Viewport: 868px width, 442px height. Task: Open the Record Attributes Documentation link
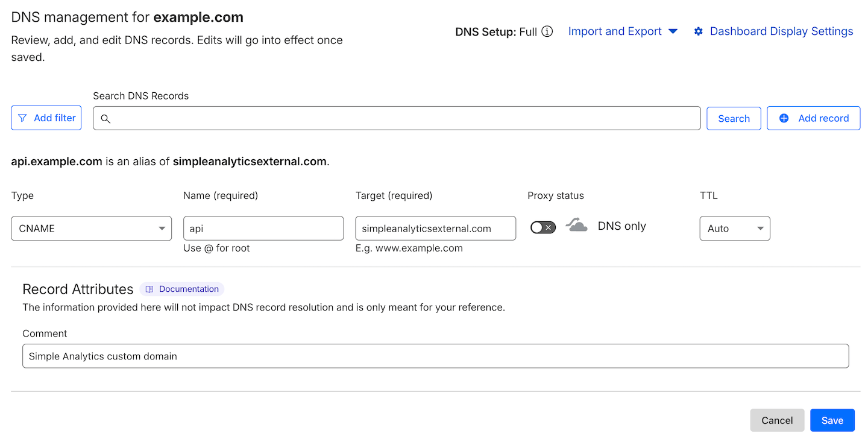tap(181, 289)
